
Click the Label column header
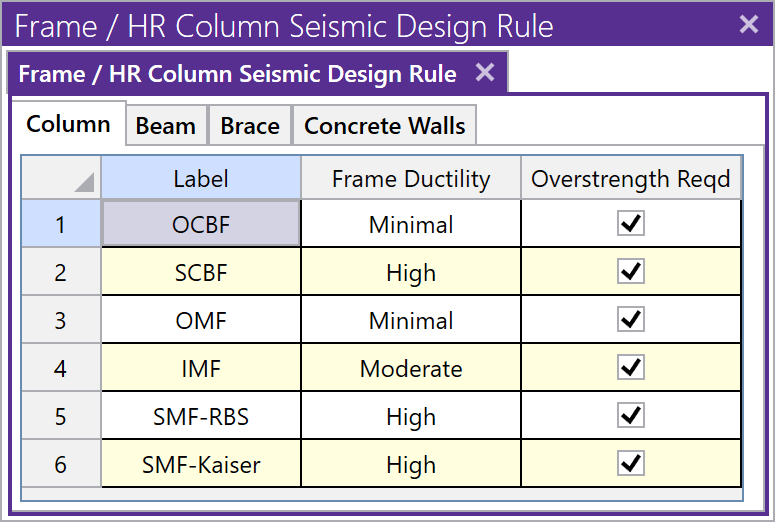tap(201, 179)
